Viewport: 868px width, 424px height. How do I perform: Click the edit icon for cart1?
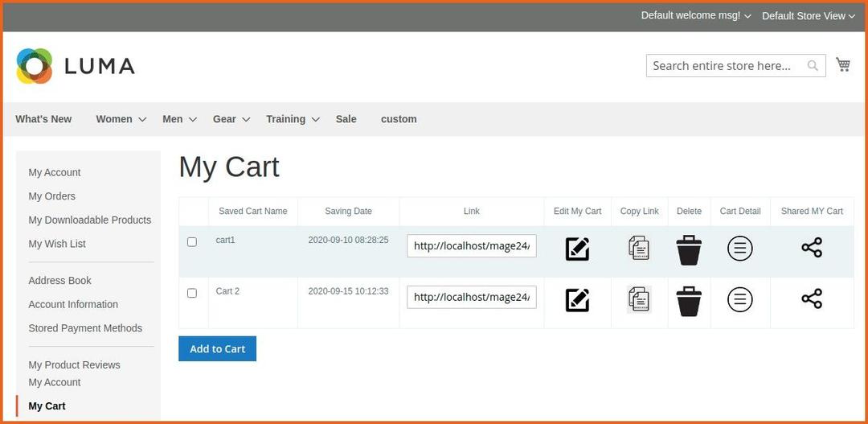point(577,249)
